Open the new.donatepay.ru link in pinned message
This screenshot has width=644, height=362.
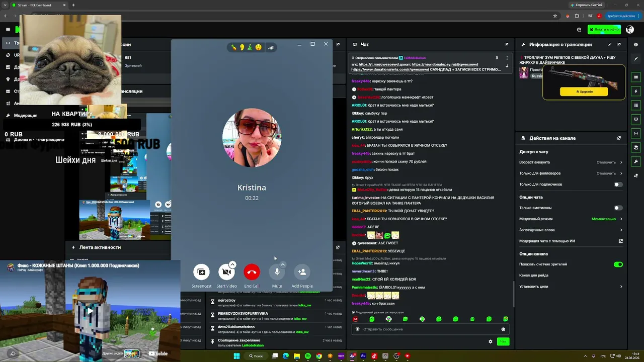pyautogui.click(x=445, y=64)
